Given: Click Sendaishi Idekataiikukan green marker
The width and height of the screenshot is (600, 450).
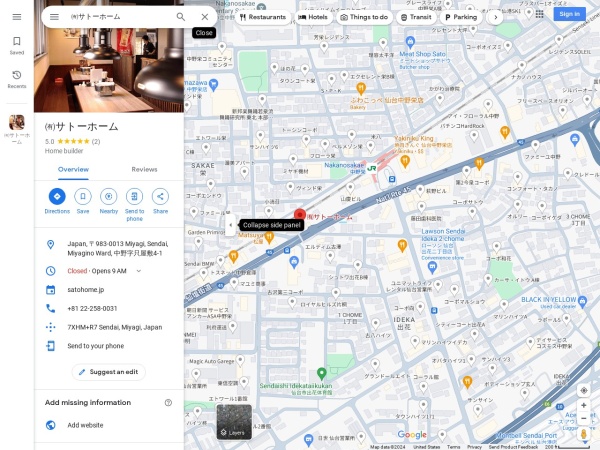Looking at the screenshot, I should coord(322,373).
